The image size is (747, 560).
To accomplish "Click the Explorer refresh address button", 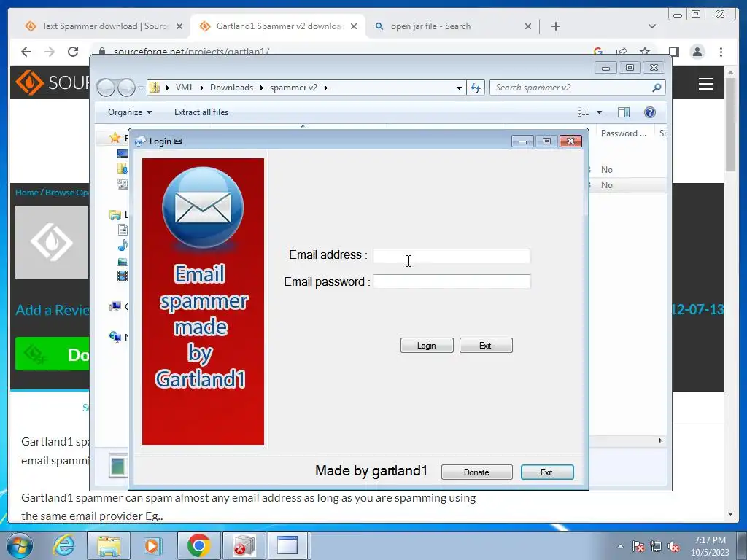I will 476,87.
